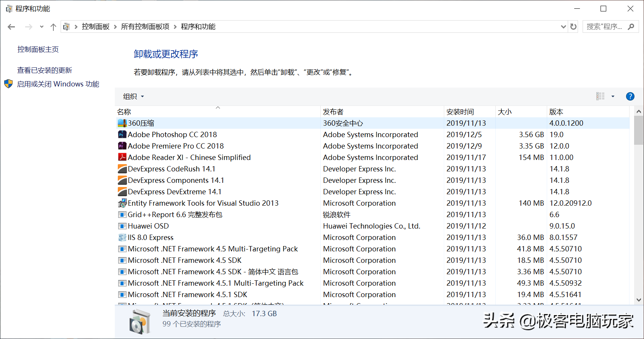Click inside the 搜索"程序... search box

(x=604, y=27)
